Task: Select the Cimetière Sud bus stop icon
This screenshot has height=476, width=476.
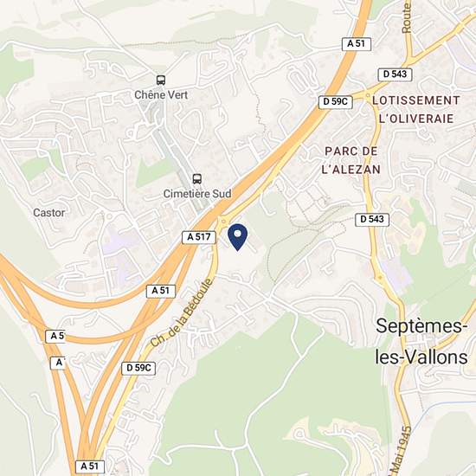Action: click(x=197, y=179)
